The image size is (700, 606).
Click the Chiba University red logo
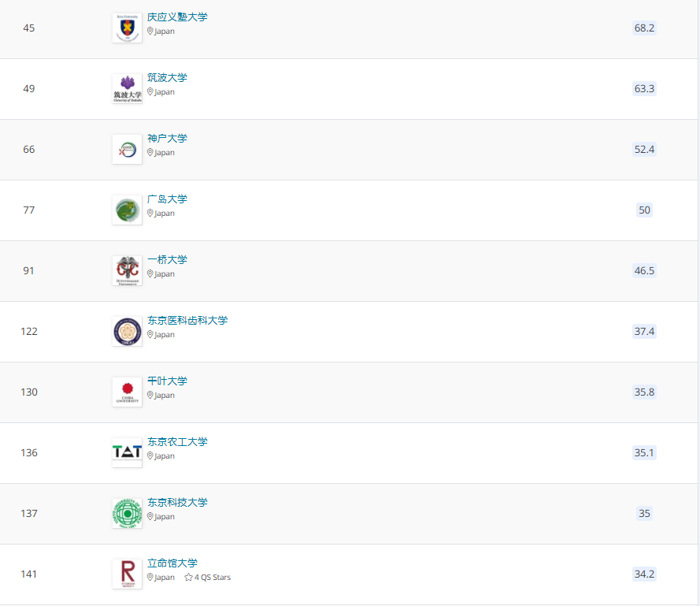(x=127, y=392)
